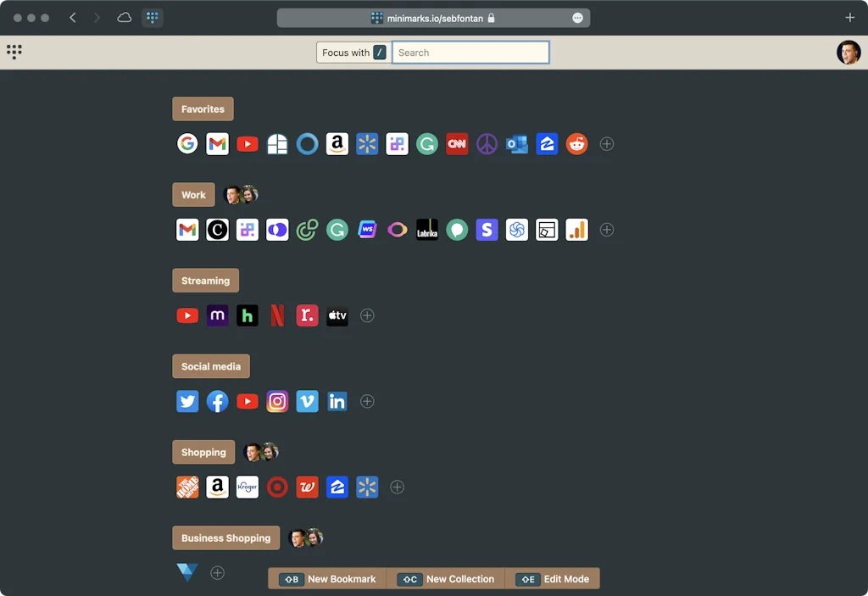
Task: Open the Home Depot bookmark
Action: click(x=187, y=487)
